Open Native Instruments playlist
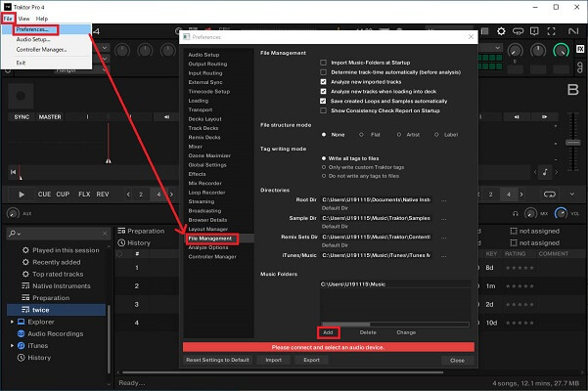This screenshot has height=391, width=588. pos(61,286)
